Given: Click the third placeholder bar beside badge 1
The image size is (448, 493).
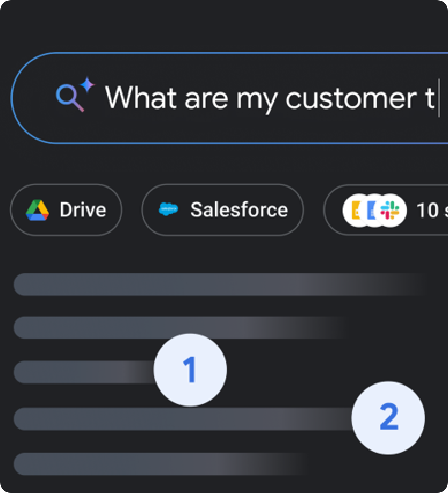Looking at the screenshot, I should 84,372.
